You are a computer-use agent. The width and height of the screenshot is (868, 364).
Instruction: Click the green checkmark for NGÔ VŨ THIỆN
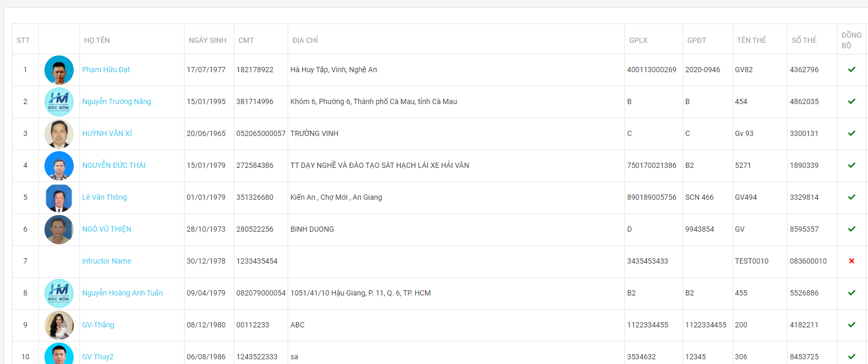(x=851, y=229)
